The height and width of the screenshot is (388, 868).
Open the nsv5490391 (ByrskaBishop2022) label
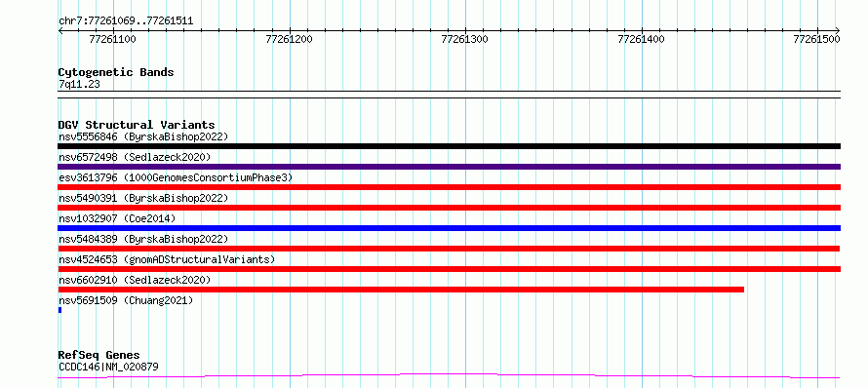143,198
